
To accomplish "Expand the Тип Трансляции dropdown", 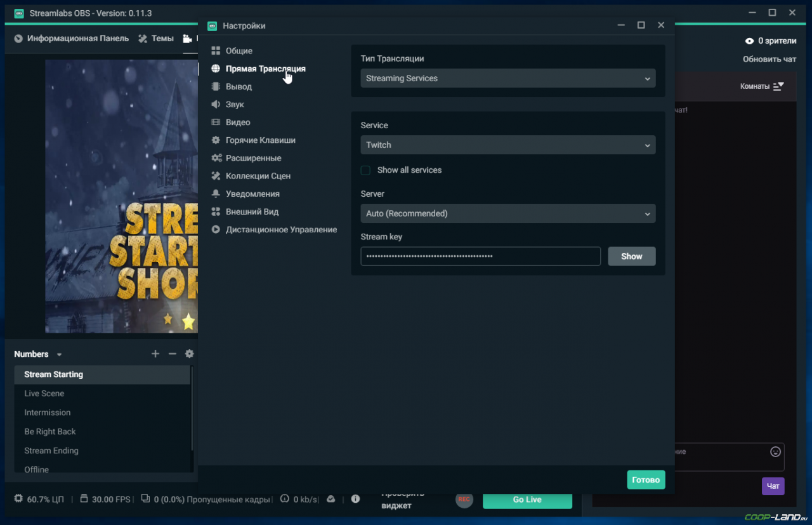I will click(x=508, y=78).
